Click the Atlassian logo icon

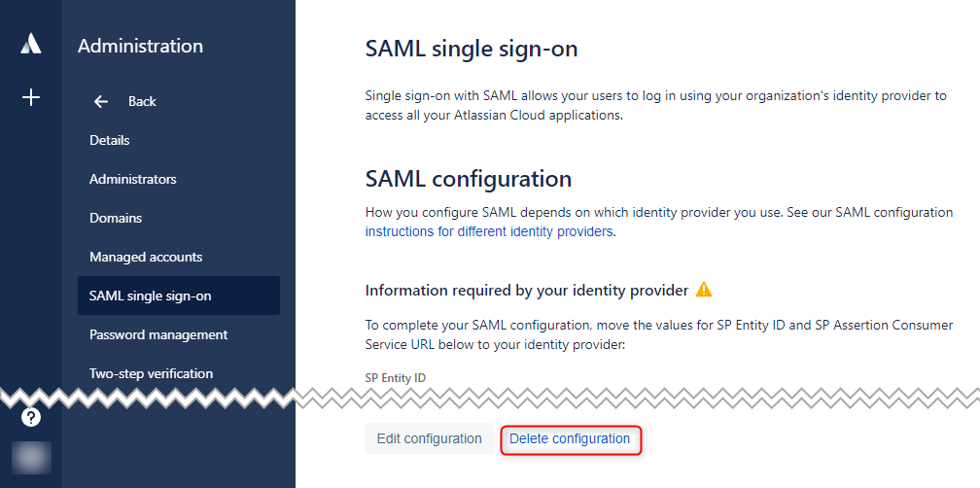click(x=31, y=44)
